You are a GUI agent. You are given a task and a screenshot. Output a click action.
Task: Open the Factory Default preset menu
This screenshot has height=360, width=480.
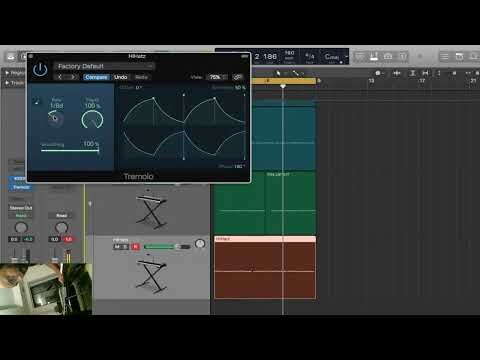(x=104, y=66)
